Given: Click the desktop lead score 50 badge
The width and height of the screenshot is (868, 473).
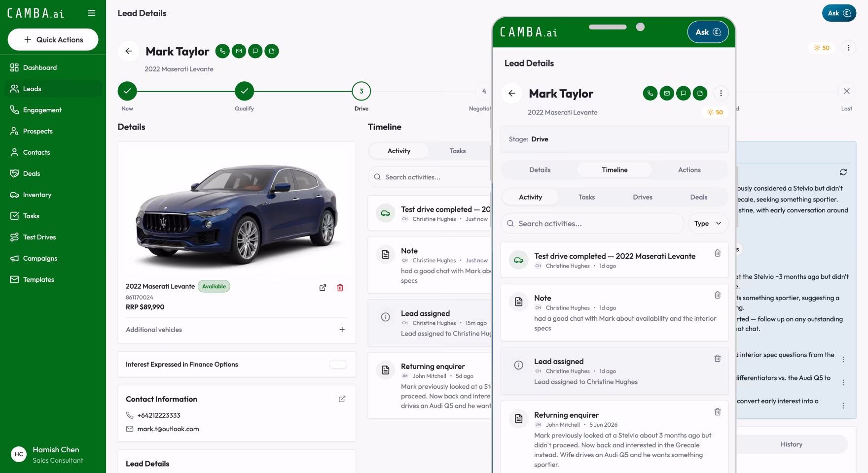Looking at the screenshot, I should click(822, 48).
